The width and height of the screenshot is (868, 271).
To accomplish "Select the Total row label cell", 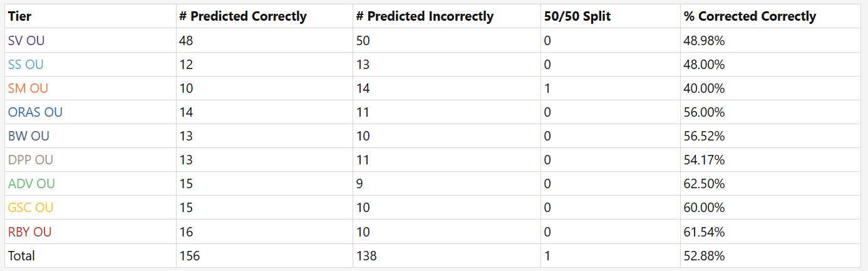I will [21, 255].
